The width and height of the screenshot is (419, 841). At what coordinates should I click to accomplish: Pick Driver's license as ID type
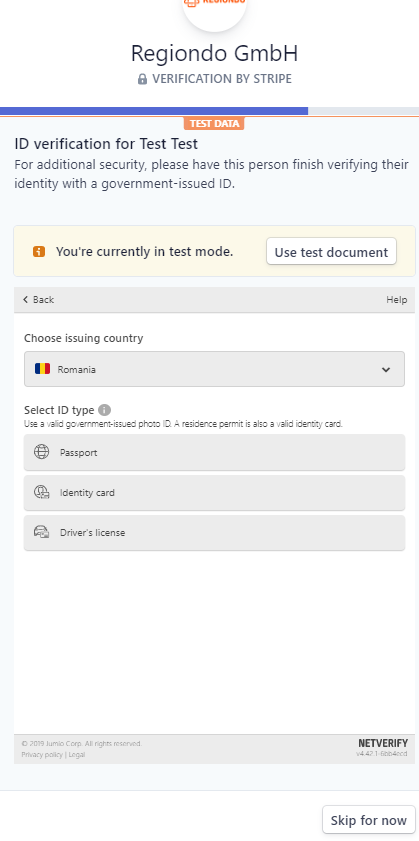point(214,533)
